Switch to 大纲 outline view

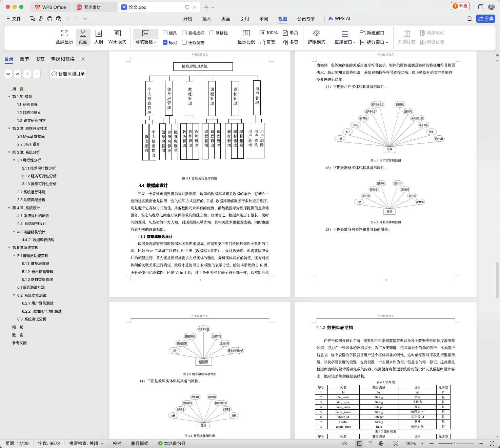point(99,37)
